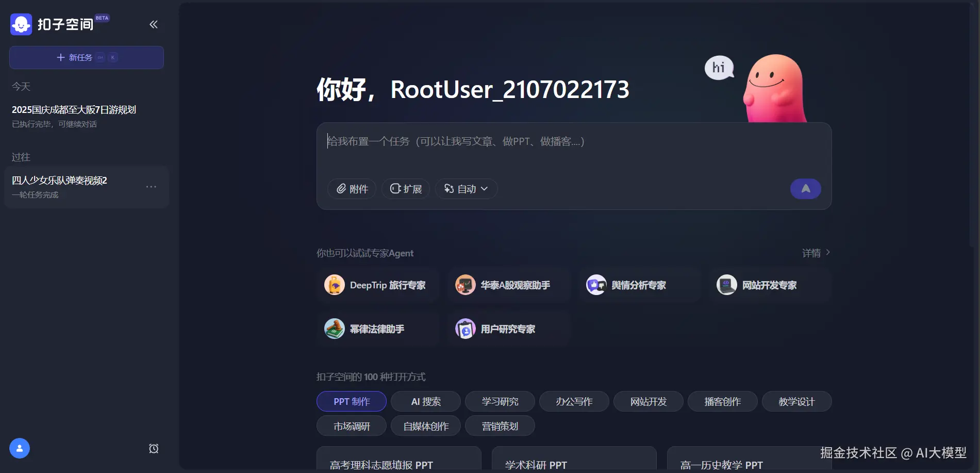Select the 营销策划 tab

pos(500,426)
